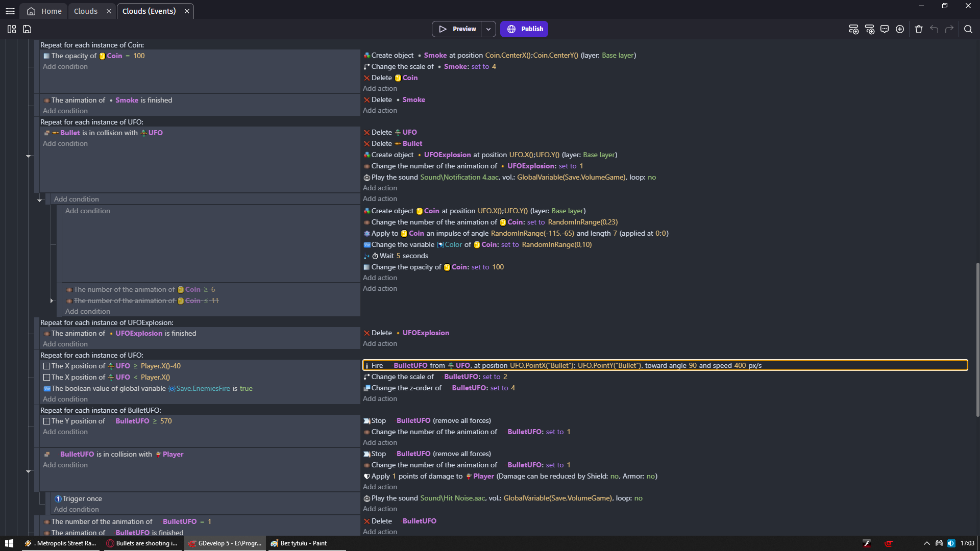This screenshot has height=551, width=980.
Task: Select the Delete BulletUFO action
Action: (x=400, y=521)
